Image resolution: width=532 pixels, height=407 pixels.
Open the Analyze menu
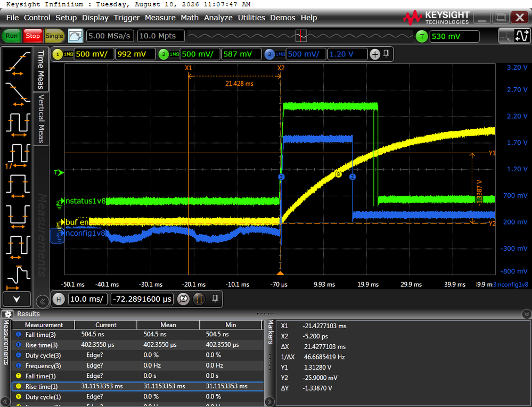(x=218, y=18)
